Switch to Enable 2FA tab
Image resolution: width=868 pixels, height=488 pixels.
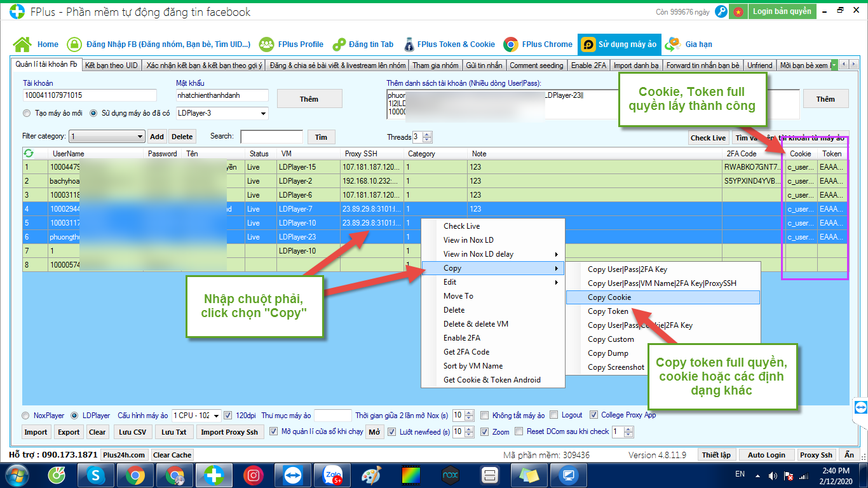point(588,65)
